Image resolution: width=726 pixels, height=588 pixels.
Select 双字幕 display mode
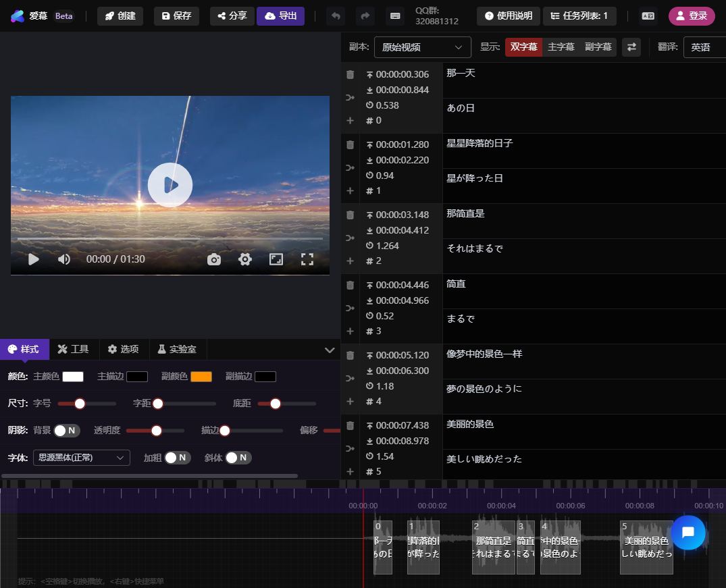523,47
